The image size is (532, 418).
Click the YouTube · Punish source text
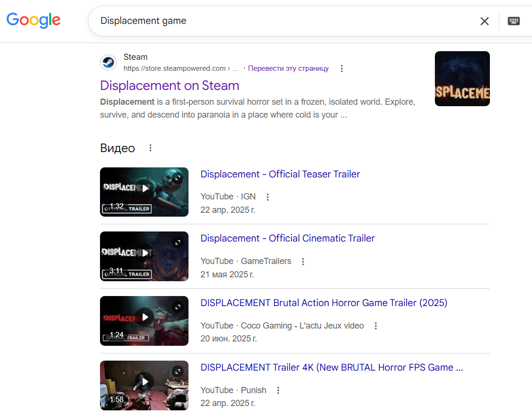(x=233, y=390)
